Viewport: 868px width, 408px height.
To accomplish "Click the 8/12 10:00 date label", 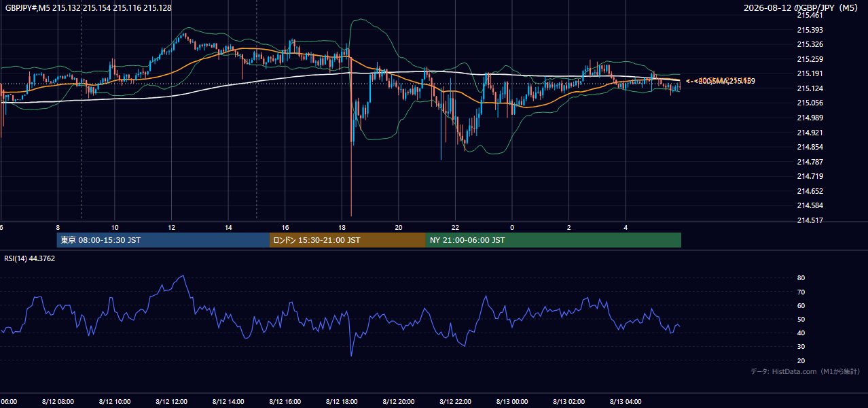I will (115, 402).
